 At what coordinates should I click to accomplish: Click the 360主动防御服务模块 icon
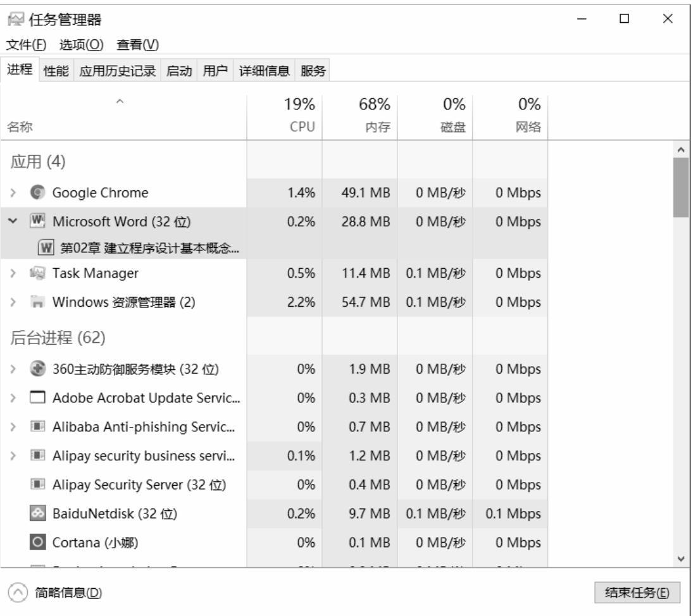click(37, 369)
